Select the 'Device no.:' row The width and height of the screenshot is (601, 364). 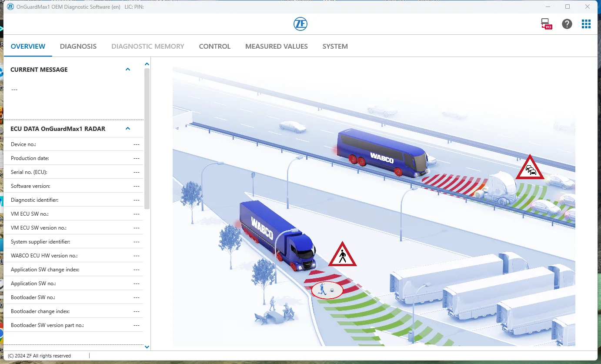pyautogui.click(x=73, y=144)
